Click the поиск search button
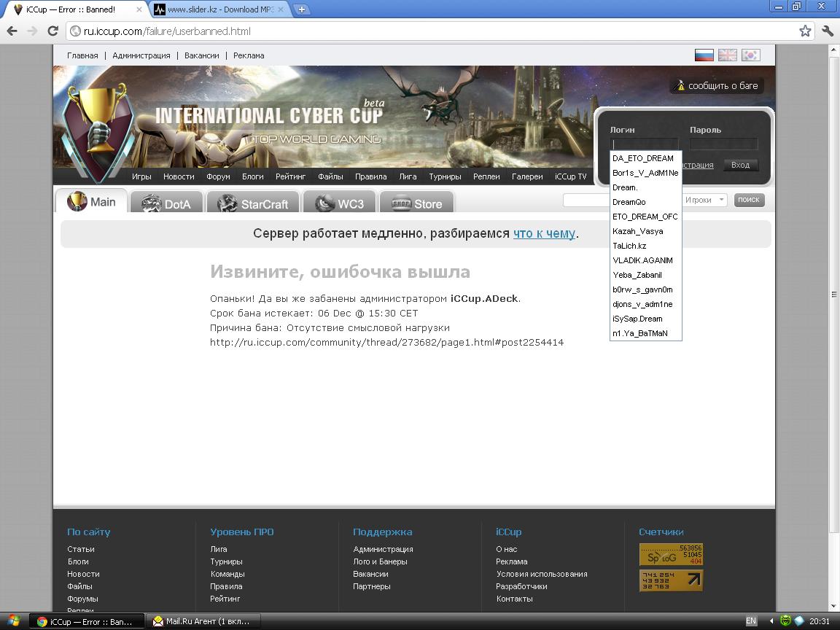840x630 pixels. [748, 200]
